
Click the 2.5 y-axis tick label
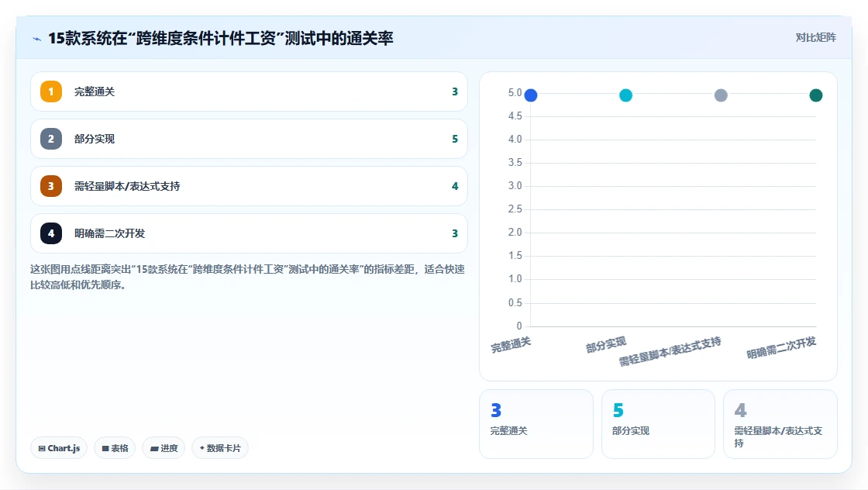[x=515, y=209]
